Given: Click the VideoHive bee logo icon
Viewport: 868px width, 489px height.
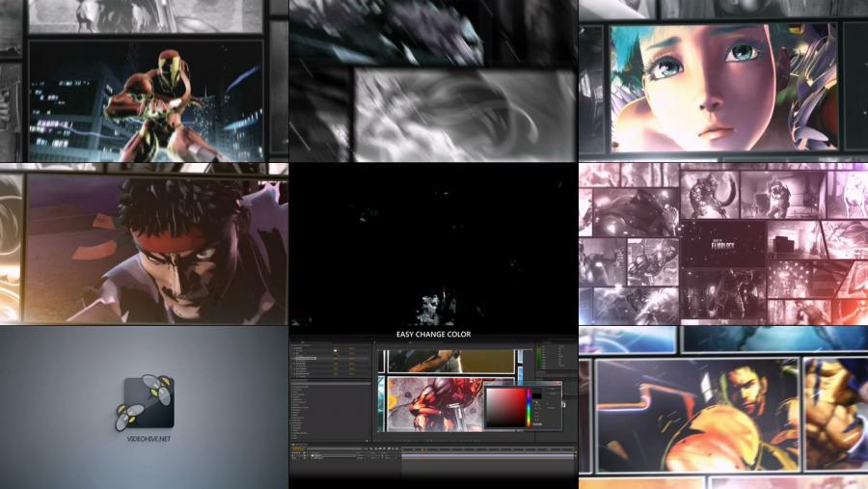Looking at the screenshot, I should coord(145,402).
